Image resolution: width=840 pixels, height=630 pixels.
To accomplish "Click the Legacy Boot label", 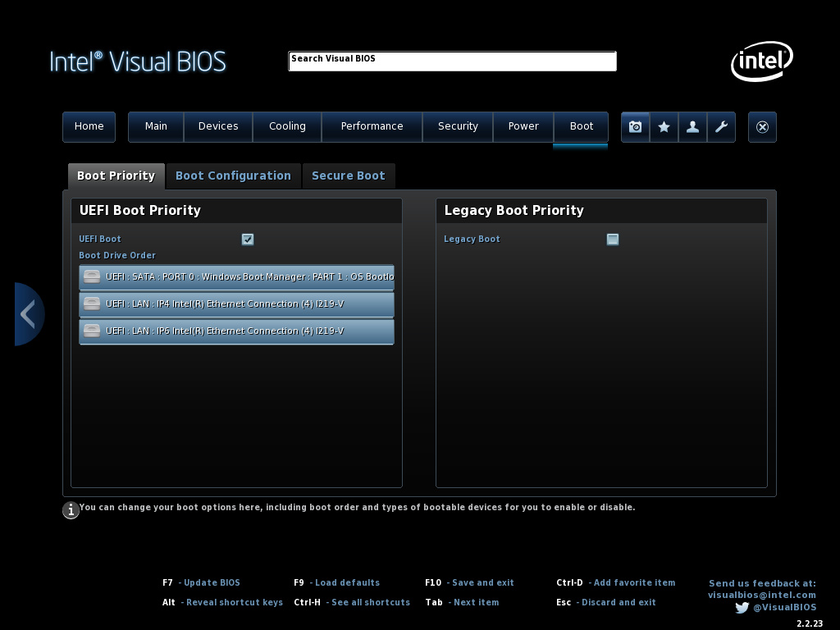I will 472,239.
